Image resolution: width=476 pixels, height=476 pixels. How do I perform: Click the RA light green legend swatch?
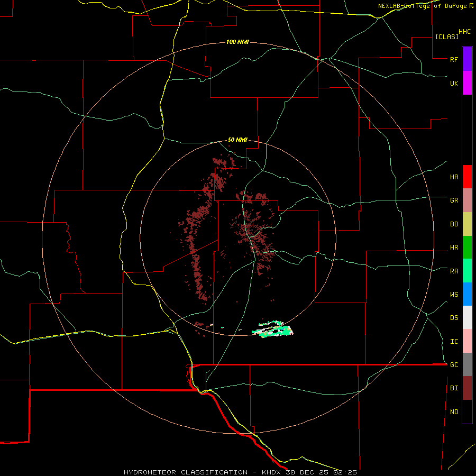tap(467, 271)
